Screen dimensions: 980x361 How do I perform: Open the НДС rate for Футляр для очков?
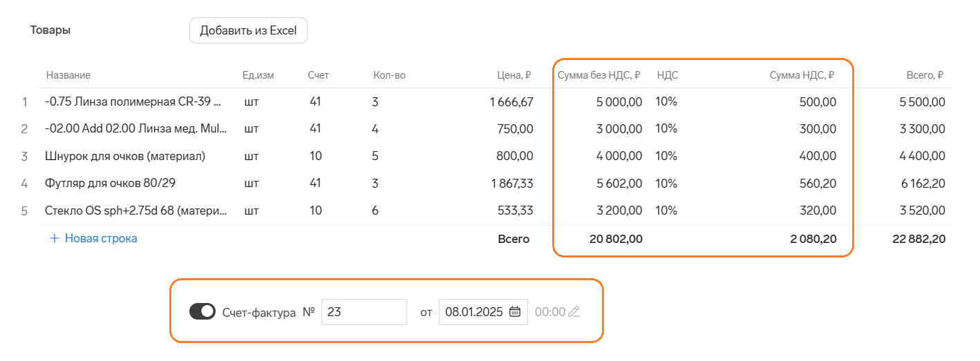[x=666, y=184]
